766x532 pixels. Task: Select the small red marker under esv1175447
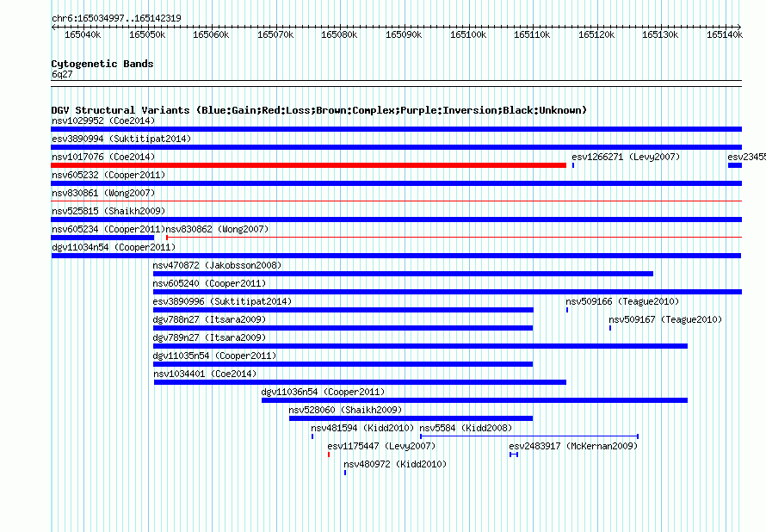pos(329,455)
